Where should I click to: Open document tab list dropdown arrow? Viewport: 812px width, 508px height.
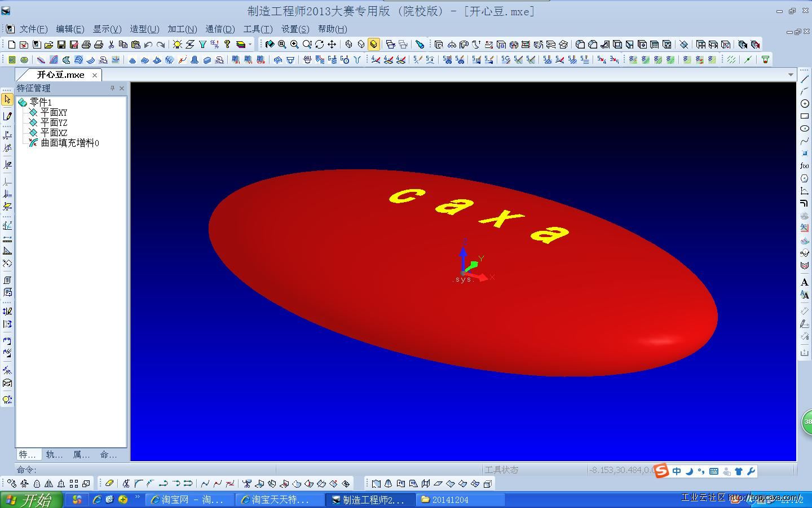(791, 75)
